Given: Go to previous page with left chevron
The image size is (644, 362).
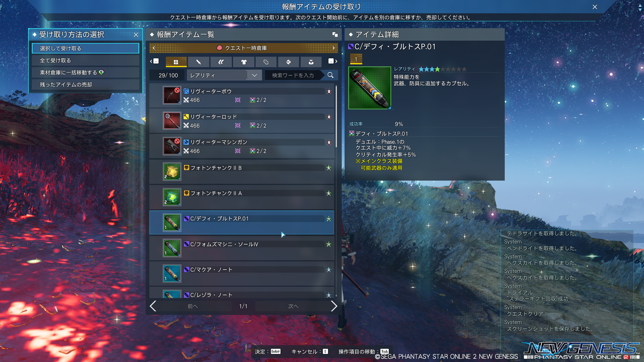Looking at the screenshot, I should (x=153, y=306).
